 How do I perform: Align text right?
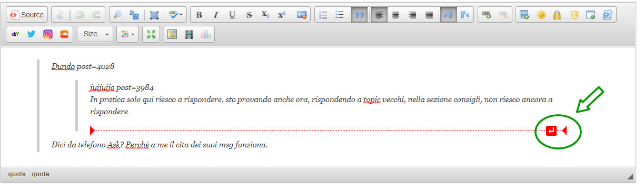click(412, 15)
